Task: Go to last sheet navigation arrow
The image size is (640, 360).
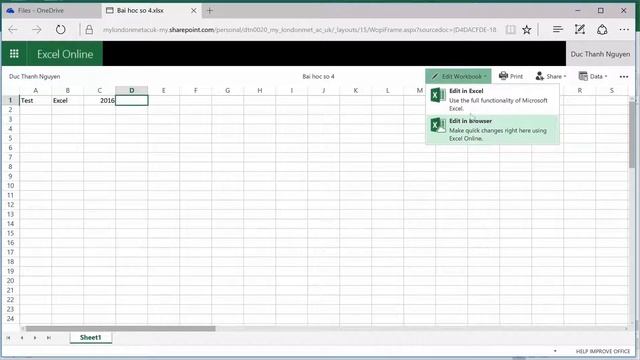Action: tap(49, 338)
